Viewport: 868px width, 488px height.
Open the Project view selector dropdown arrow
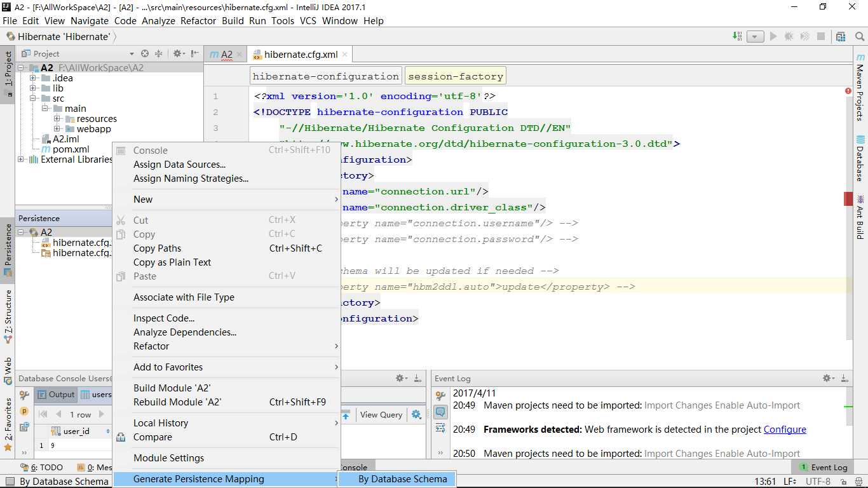click(x=132, y=54)
